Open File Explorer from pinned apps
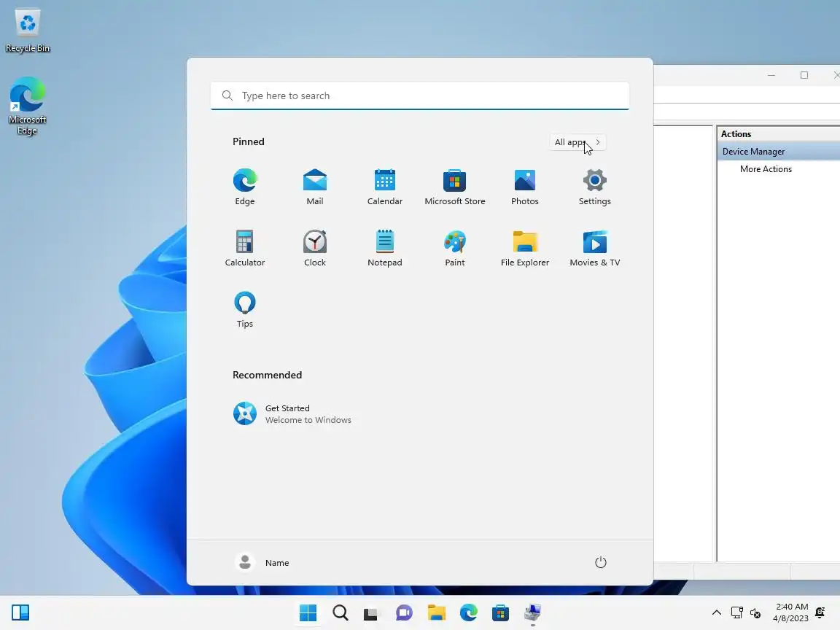840x630 pixels. (x=524, y=248)
